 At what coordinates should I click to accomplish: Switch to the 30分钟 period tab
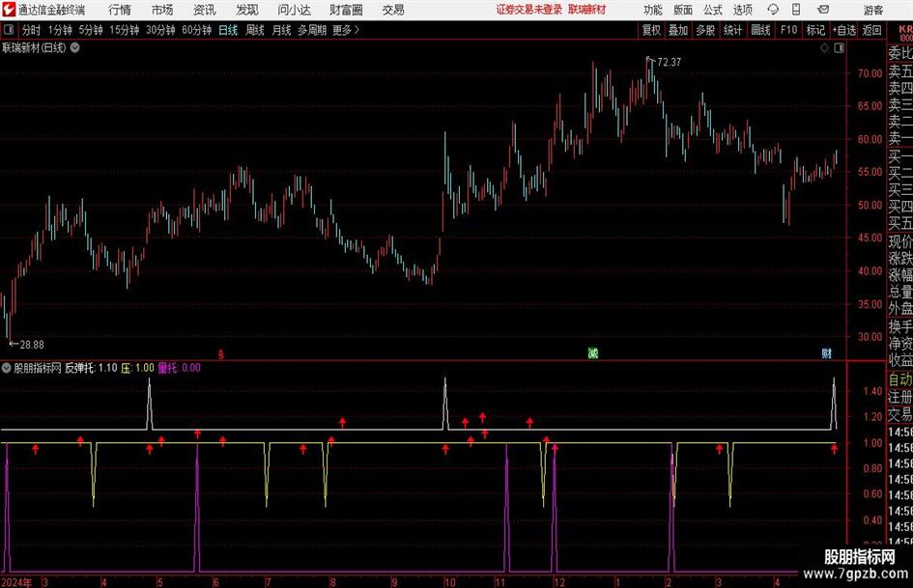coord(160,30)
